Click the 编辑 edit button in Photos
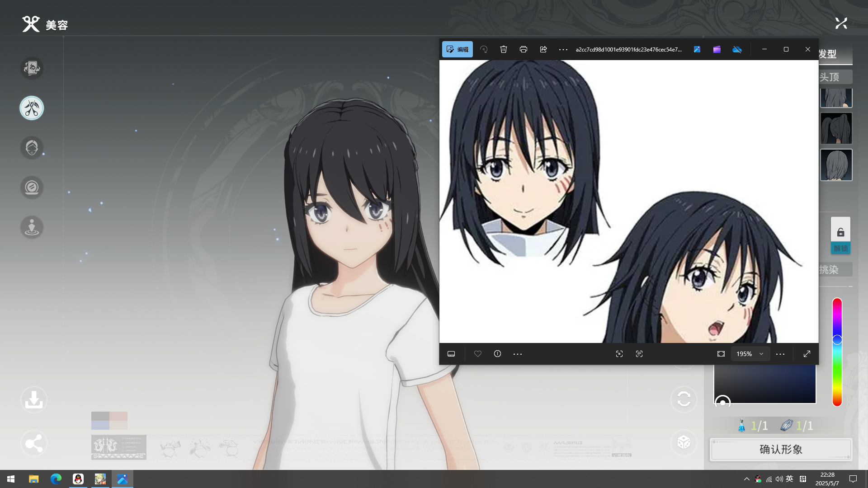Screen dimensions: 868x488 point(457,49)
